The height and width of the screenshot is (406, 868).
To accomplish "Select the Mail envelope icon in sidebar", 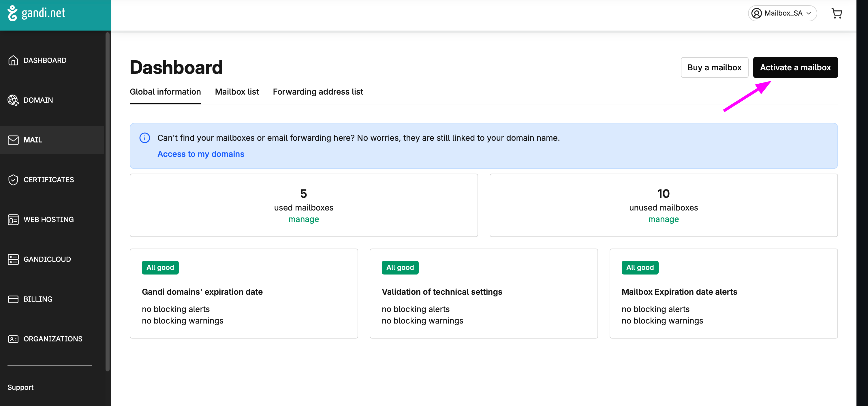I will (13, 140).
